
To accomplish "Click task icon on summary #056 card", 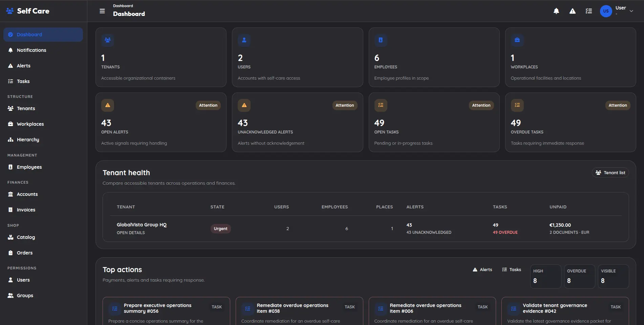I will tap(115, 309).
